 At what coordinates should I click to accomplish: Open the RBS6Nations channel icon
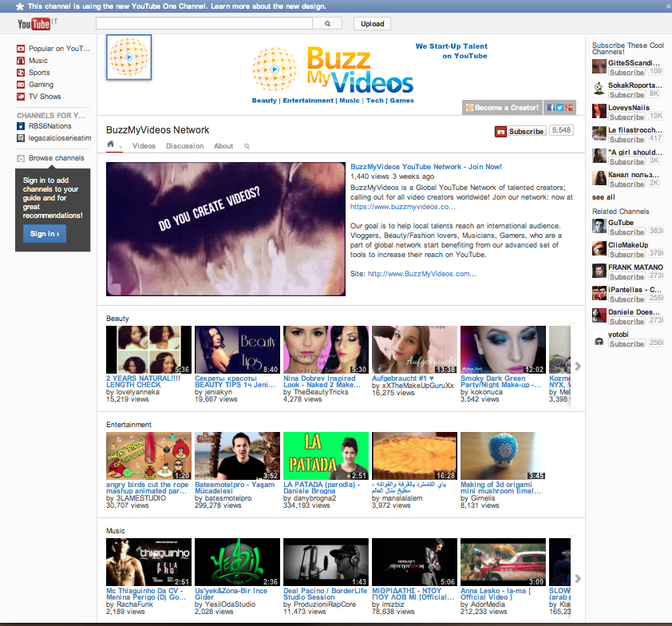[21, 126]
